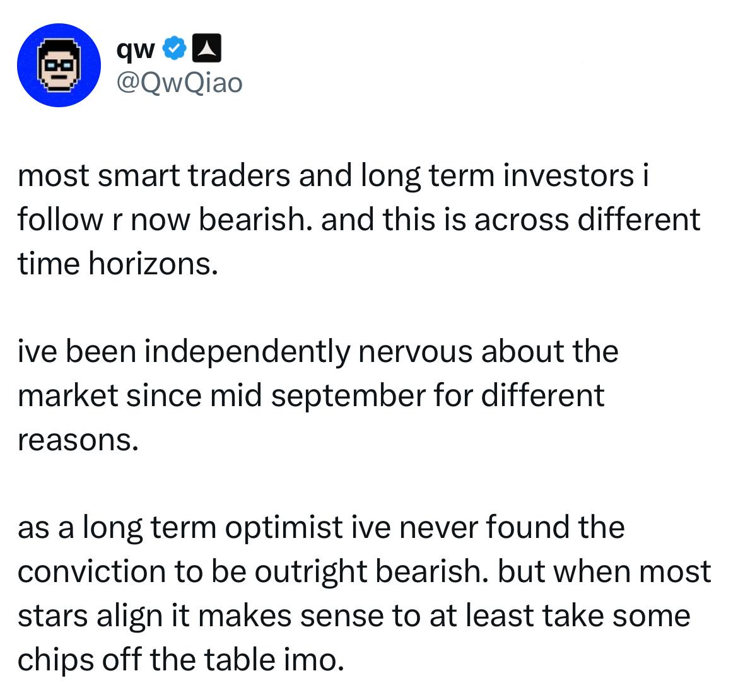Click the text "time horizons."
The height and width of the screenshot is (700, 738).
pyautogui.click(x=117, y=264)
